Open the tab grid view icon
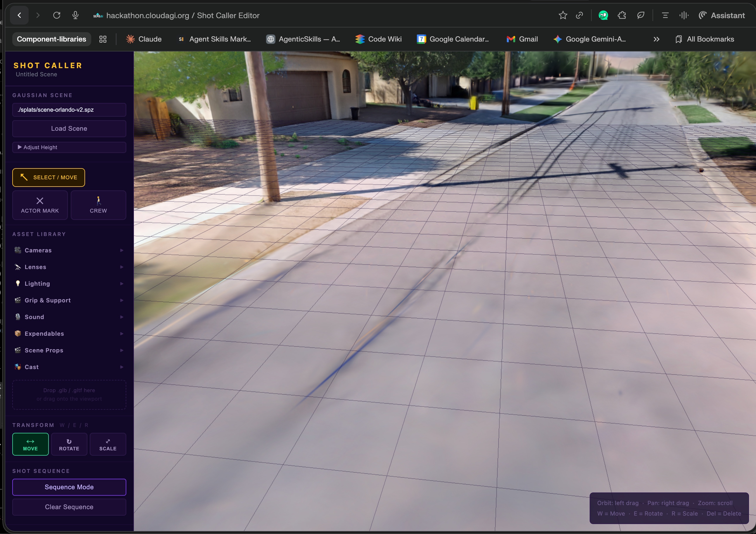The image size is (756, 534). (103, 39)
